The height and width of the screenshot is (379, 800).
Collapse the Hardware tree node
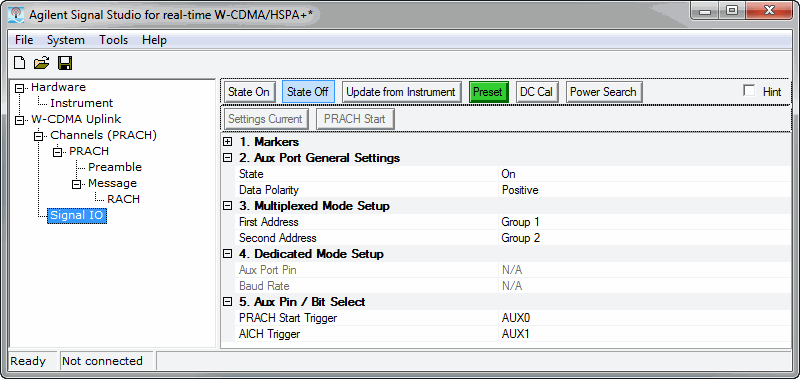[19, 88]
